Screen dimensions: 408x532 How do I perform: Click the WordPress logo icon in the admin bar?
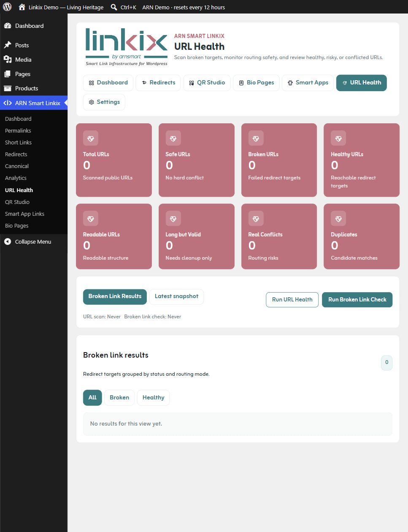[x=7, y=7]
